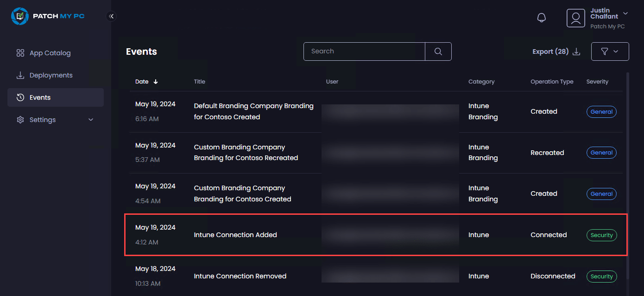The image size is (644, 296).
Task: Sort by the Severity column header
Action: click(x=597, y=82)
